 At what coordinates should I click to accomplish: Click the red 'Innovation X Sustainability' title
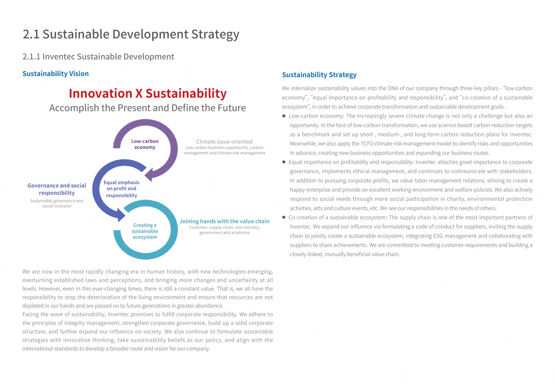coord(148,93)
